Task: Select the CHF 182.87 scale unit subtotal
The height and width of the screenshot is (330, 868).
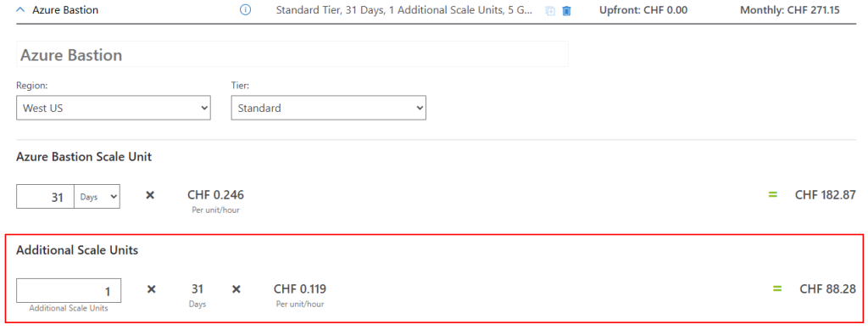Action: [x=826, y=195]
